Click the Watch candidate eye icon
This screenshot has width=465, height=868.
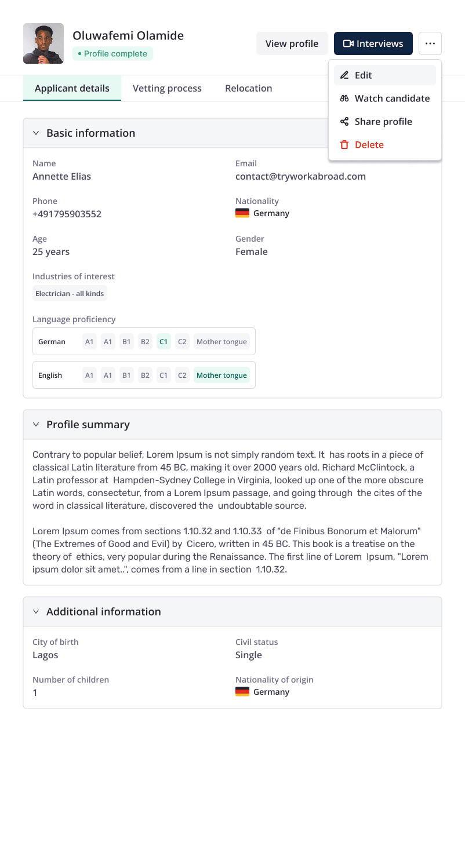tap(344, 99)
